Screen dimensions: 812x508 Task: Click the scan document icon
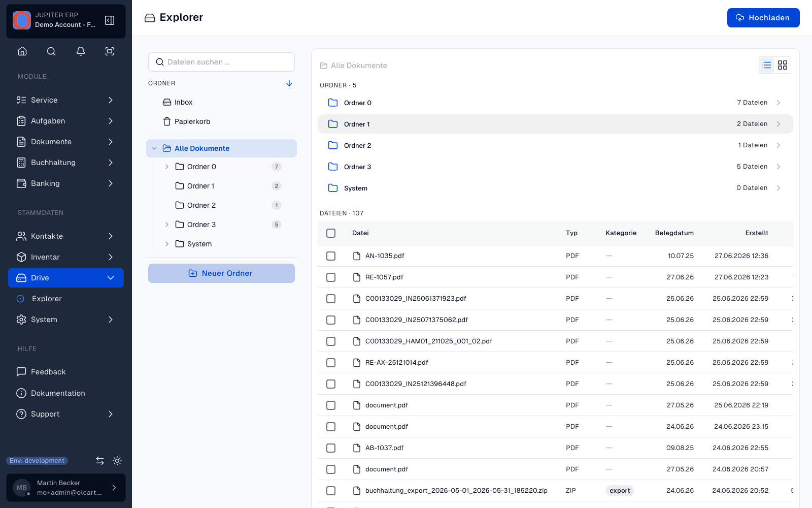(x=110, y=51)
